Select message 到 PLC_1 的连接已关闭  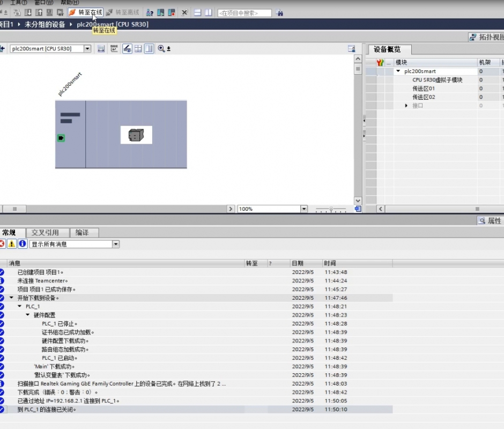click(196, 409)
